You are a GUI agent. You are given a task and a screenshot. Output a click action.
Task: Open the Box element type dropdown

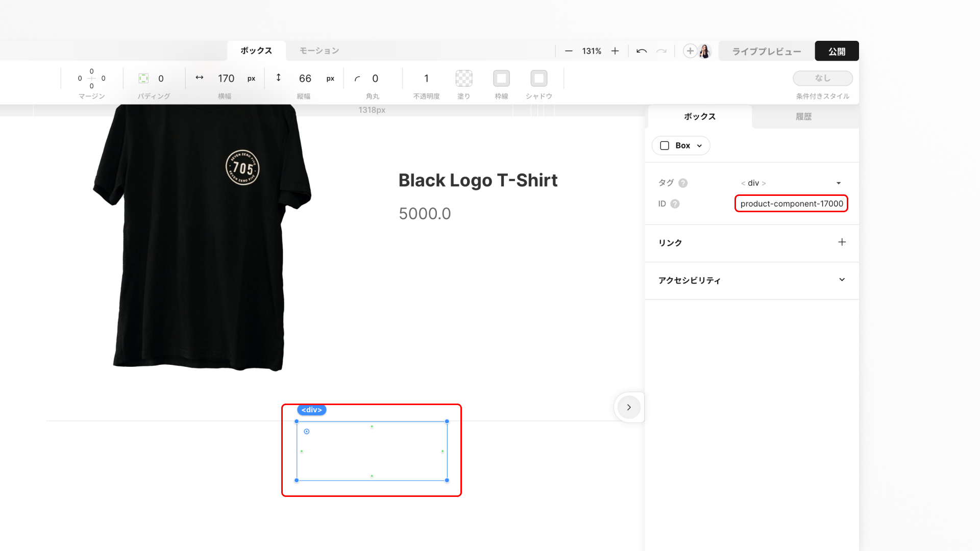click(681, 145)
